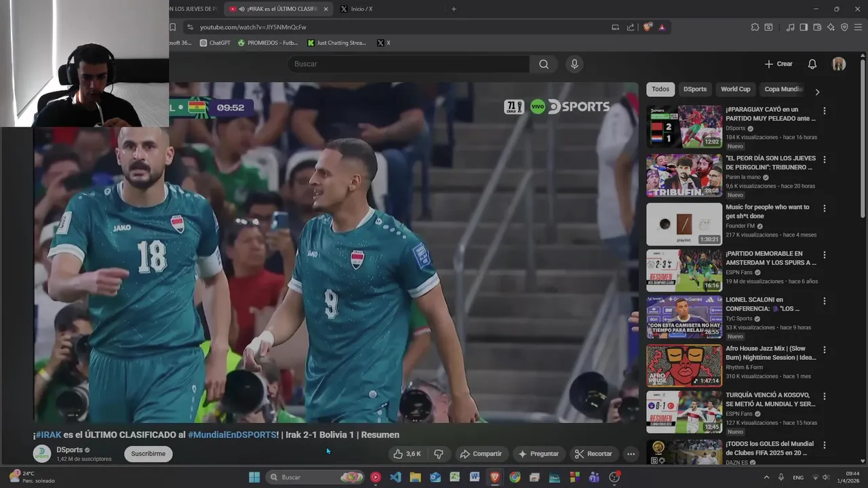Image resolution: width=868 pixels, height=488 pixels.
Task: Open Turquía venció a Kosovo video title
Action: click(x=770, y=399)
